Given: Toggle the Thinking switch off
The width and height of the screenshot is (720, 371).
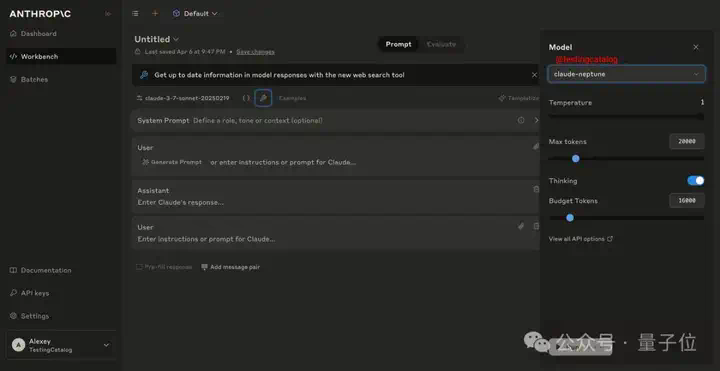Looking at the screenshot, I should [x=696, y=181].
